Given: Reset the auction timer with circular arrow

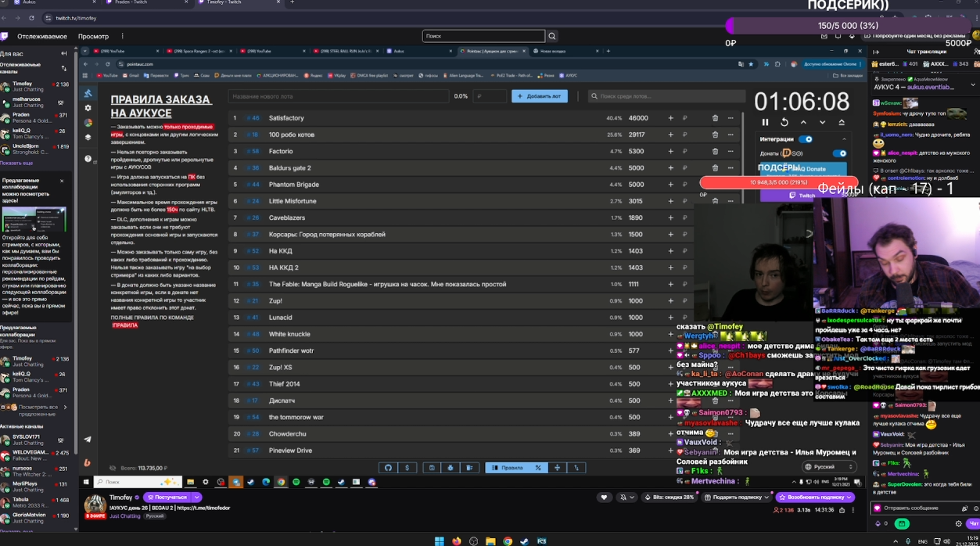Looking at the screenshot, I should point(784,122).
